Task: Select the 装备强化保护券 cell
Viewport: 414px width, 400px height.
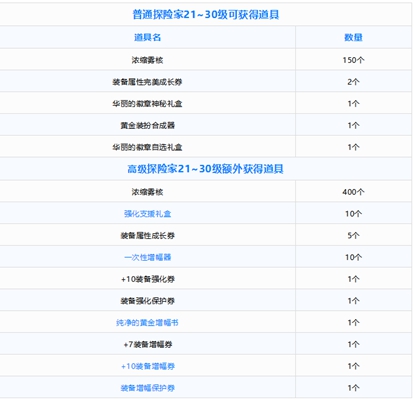Action: click(x=147, y=301)
